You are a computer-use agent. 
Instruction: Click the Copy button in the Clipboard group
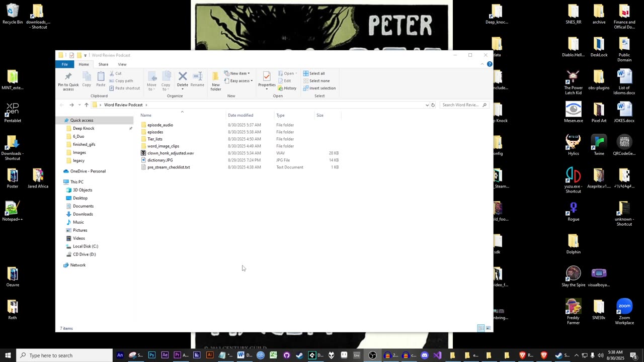pyautogui.click(x=87, y=79)
